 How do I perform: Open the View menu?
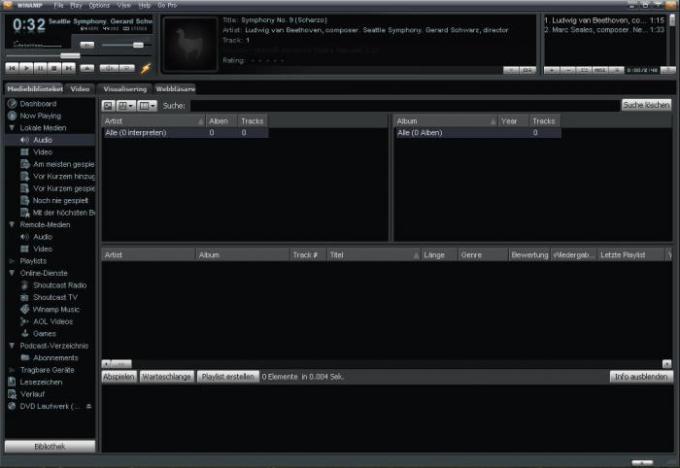tap(124, 5)
